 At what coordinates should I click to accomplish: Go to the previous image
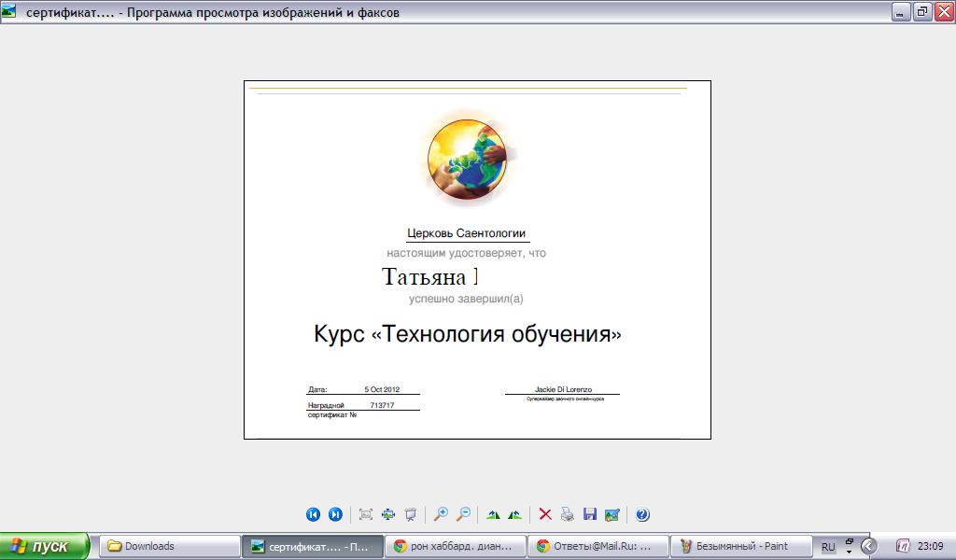[314, 514]
